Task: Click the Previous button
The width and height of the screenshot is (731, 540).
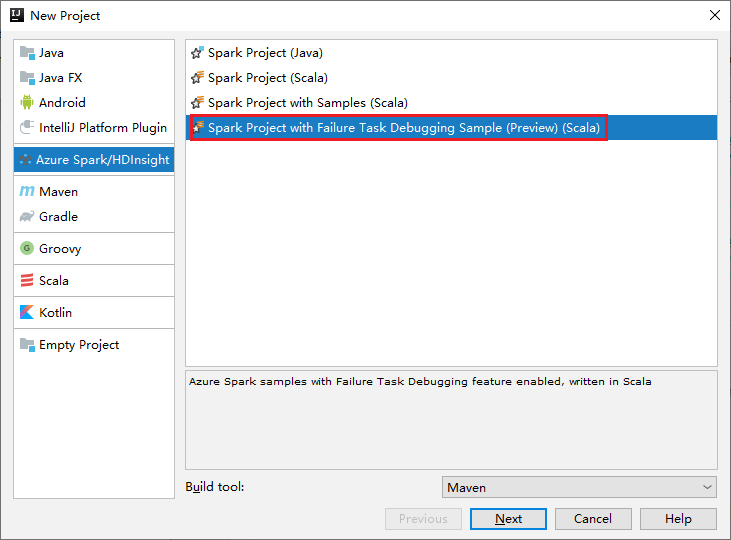Action: [423, 519]
